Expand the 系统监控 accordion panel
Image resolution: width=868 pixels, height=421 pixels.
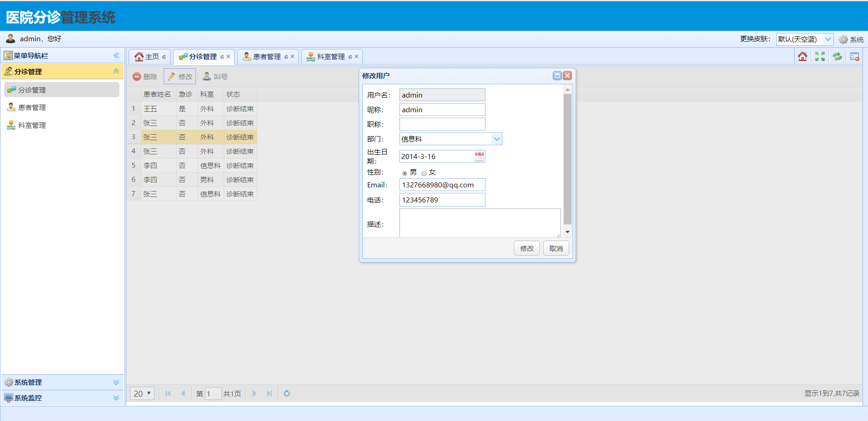pyautogui.click(x=116, y=398)
